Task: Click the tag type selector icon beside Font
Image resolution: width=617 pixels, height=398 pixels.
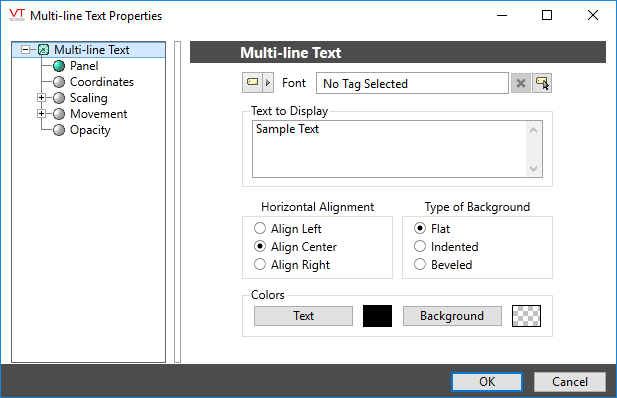Action: (252, 83)
